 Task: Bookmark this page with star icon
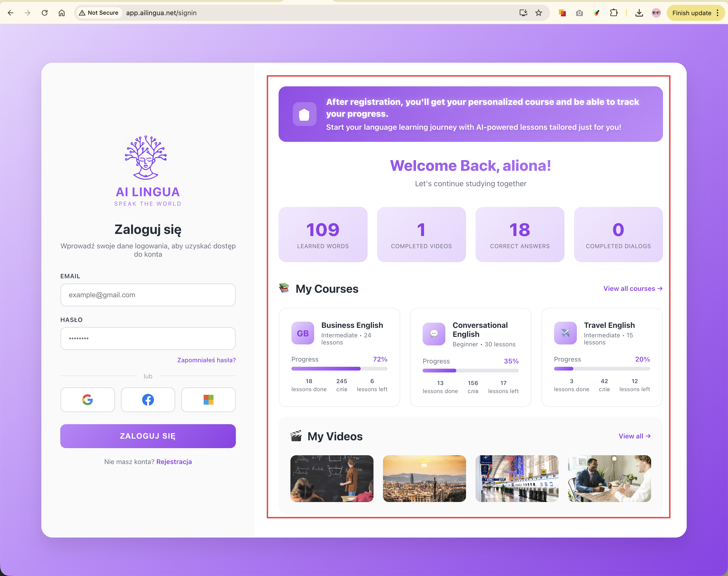(538, 13)
